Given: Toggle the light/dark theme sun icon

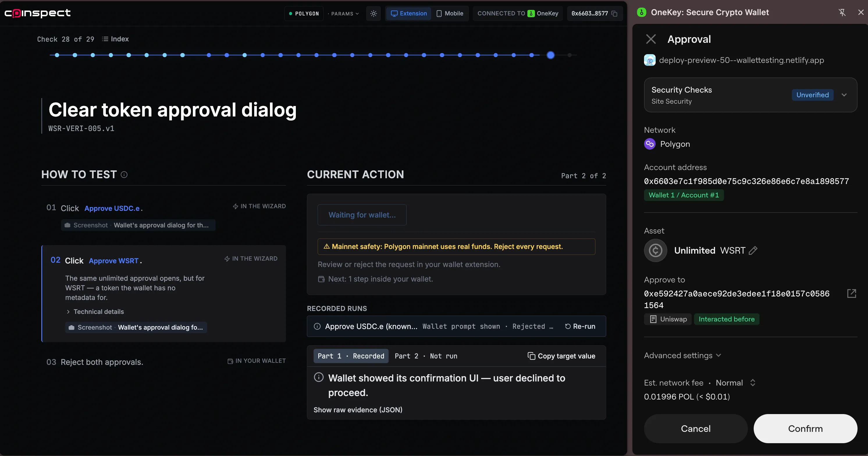Looking at the screenshot, I should 373,13.
